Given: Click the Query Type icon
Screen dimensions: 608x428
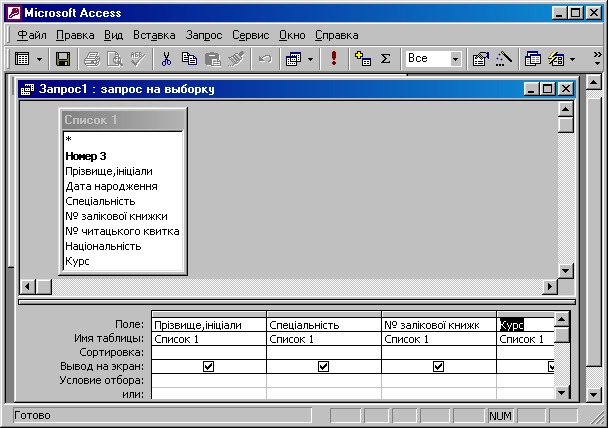Looking at the screenshot, I should point(294,59).
